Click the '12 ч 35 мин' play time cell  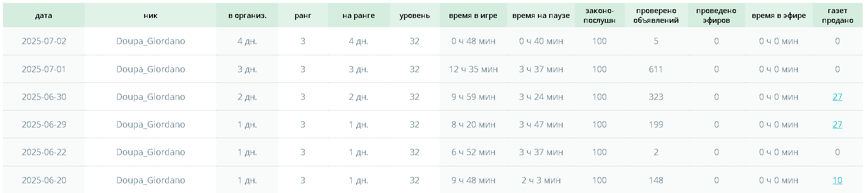pos(473,69)
